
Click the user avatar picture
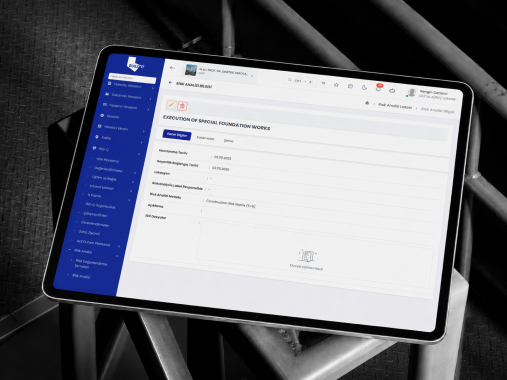[x=412, y=92]
